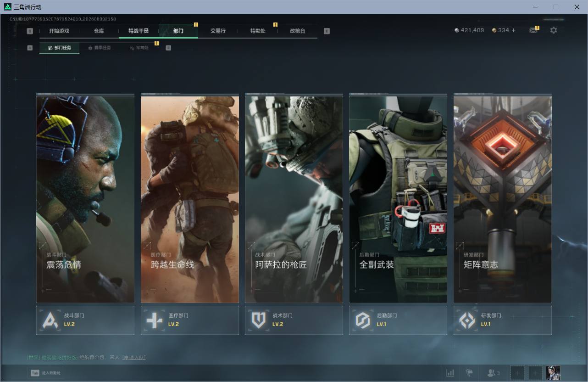
Task: Open the 仓库 tab
Action: (x=99, y=31)
